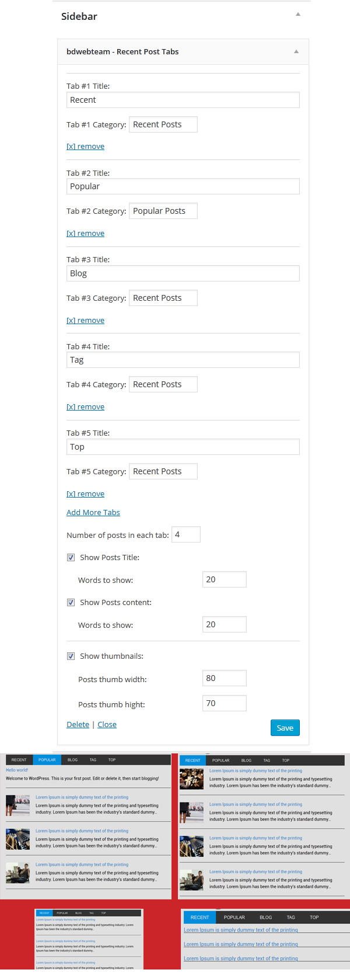Click the Close link beside Delete
Image resolution: width=350 pixels, height=980 pixels.
click(x=107, y=725)
